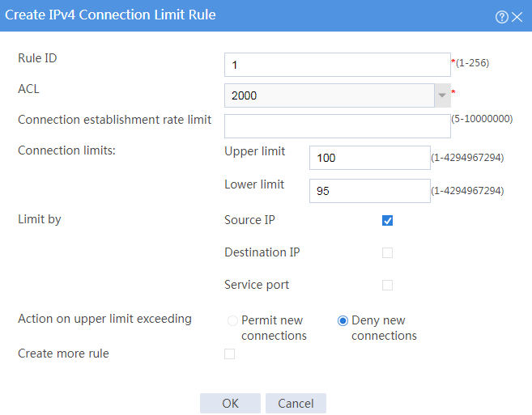Focus the Connection establishment rate limit field
The image size is (532, 415).
tap(338, 126)
